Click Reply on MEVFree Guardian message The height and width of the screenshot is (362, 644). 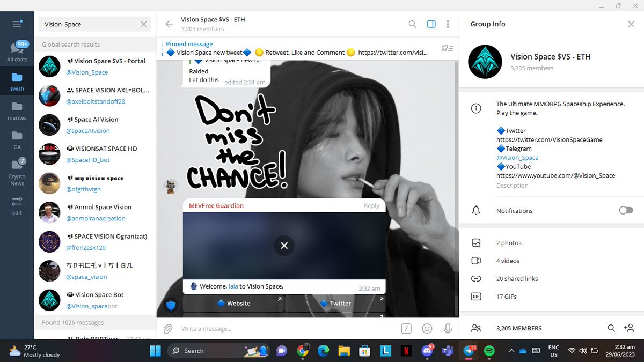point(371,206)
